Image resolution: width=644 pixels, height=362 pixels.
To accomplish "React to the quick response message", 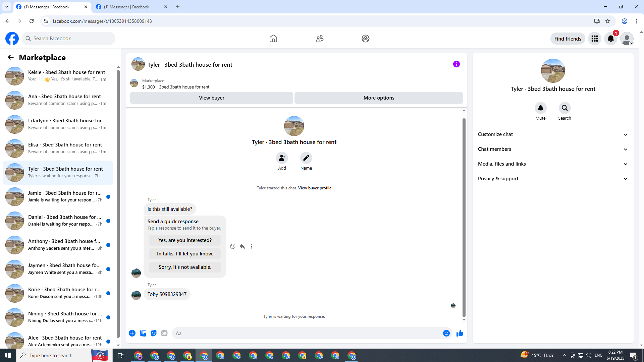I will tap(233, 246).
